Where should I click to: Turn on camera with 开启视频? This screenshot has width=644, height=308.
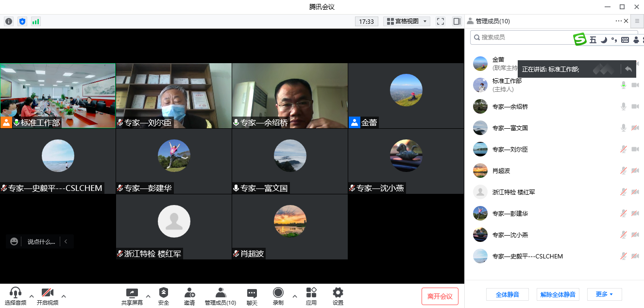click(47, 293)
